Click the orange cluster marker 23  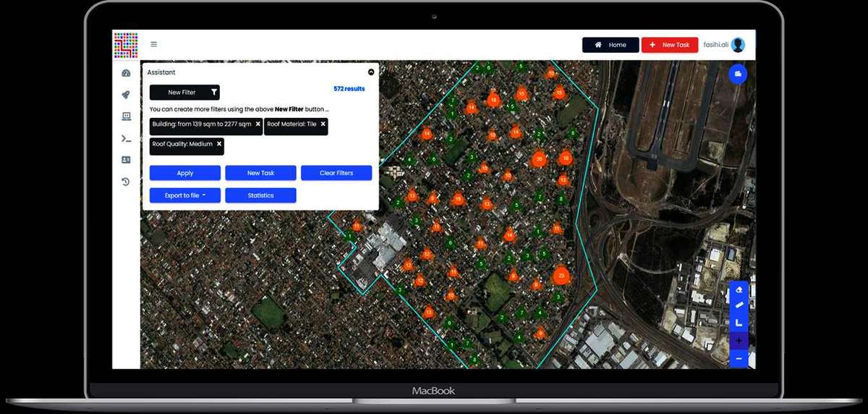click(561, 275)
